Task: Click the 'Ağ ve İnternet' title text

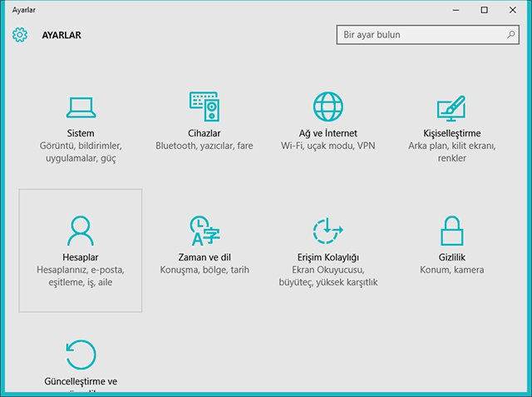Action: click(328, 133)
